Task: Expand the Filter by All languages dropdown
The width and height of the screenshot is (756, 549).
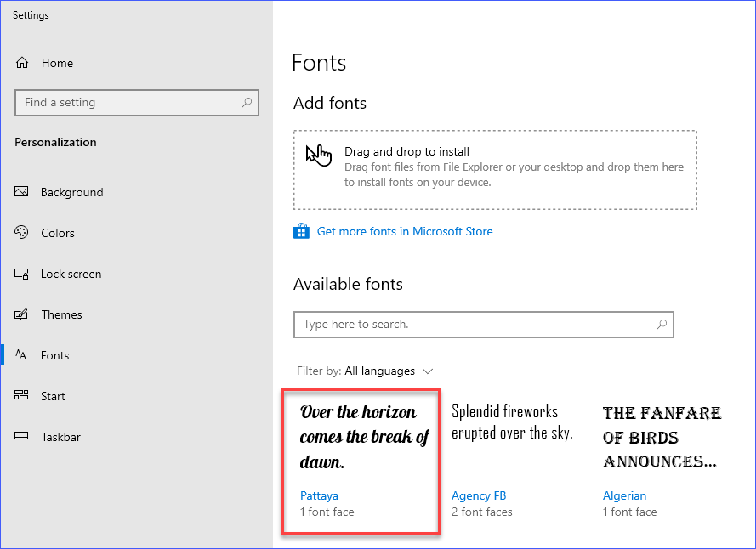Action: pos(365,371)
